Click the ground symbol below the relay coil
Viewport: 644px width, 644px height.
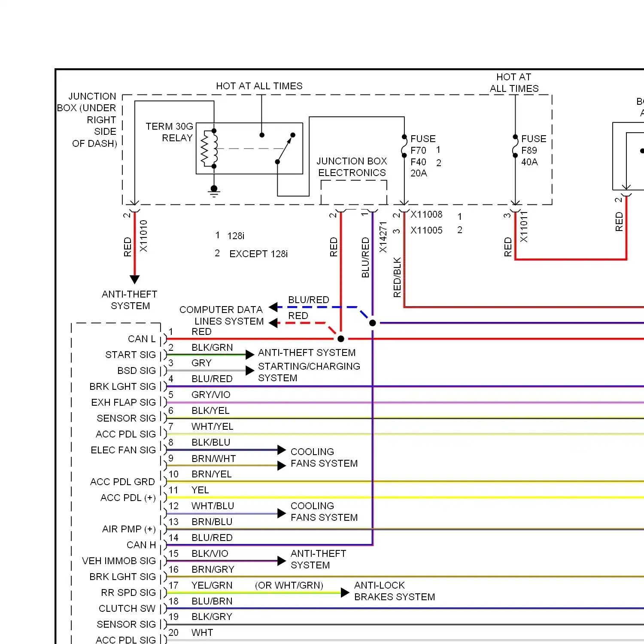214,191
